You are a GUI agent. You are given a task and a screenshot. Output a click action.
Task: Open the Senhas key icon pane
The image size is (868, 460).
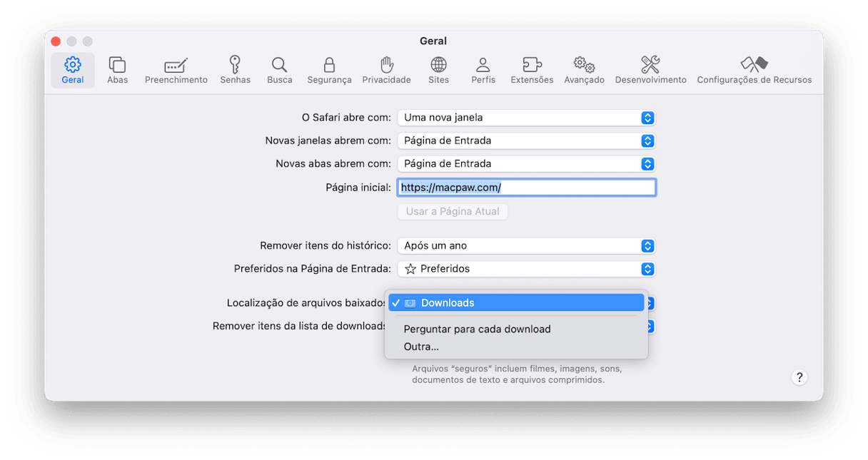point(235,70)
